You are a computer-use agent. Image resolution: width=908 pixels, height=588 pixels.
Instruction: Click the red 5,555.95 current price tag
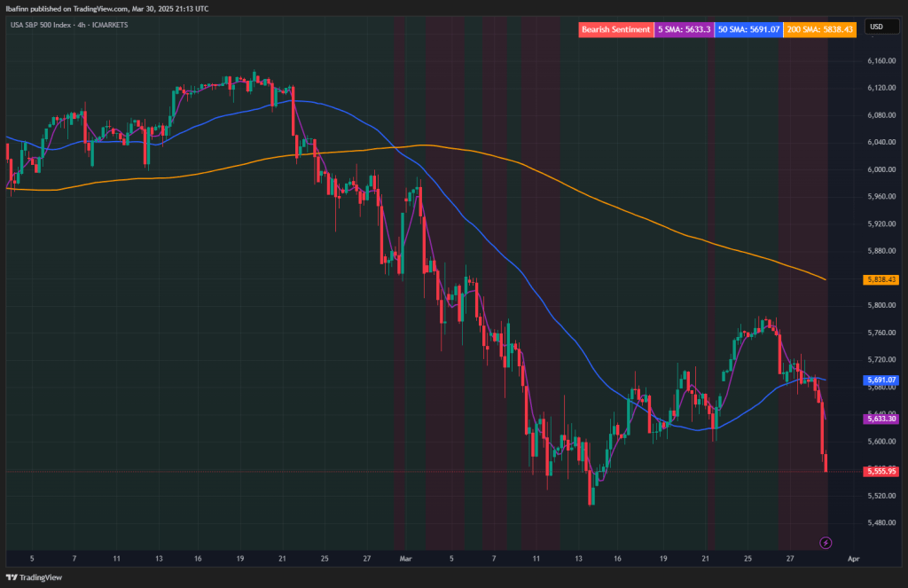(x=881, y=471)
